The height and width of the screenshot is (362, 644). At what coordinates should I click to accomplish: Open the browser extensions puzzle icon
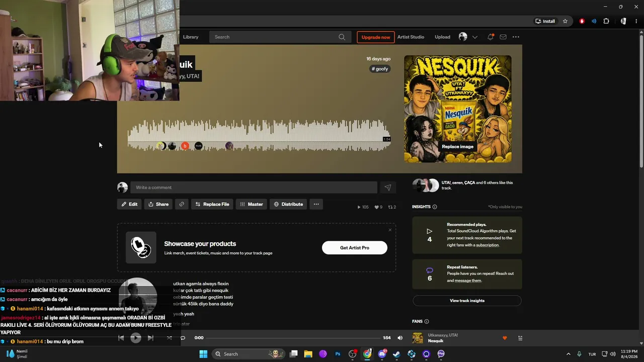coord(606,21)
